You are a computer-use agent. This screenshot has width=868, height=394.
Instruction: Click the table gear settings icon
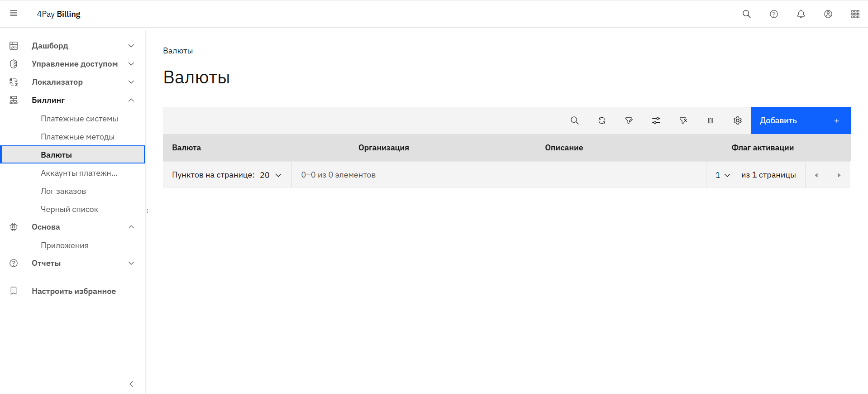pos(737,120)
